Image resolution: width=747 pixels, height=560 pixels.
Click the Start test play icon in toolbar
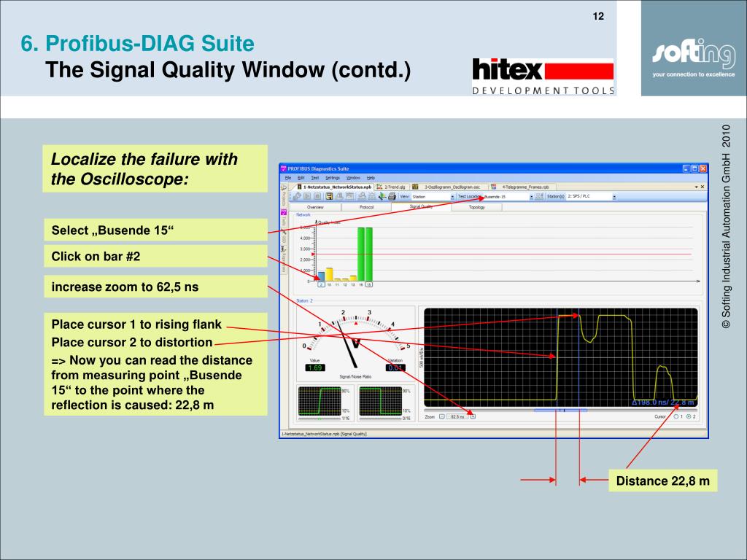[307, 196]
